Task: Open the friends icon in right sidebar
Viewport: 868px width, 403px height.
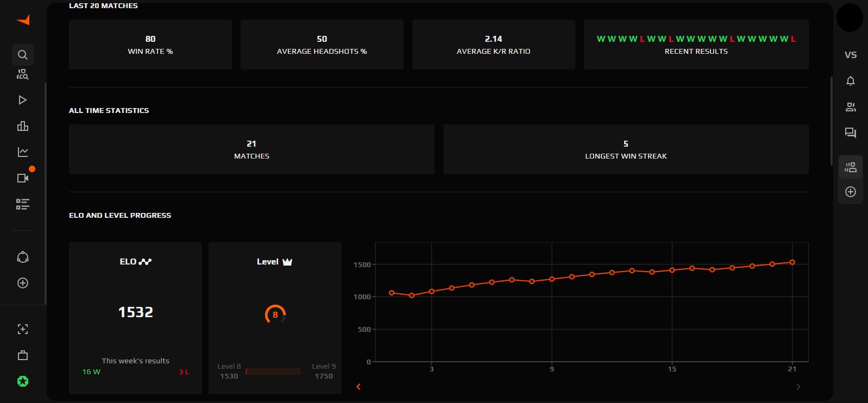Action: click(x=851, y=107)
